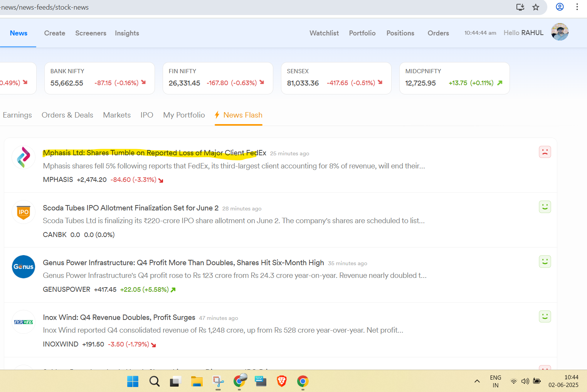587x392 pixels.
Task: Open File Explorer from the taskbar
Action: (197, 381)
